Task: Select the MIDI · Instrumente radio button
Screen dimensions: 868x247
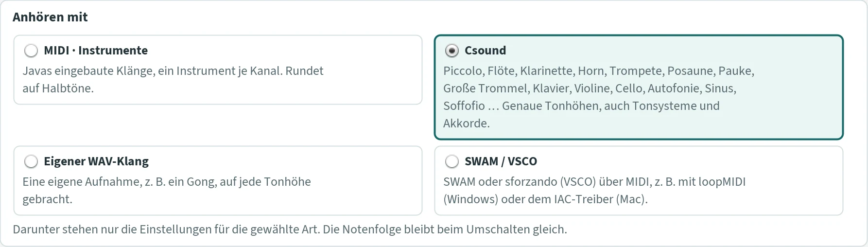Action: click(31, 51)
